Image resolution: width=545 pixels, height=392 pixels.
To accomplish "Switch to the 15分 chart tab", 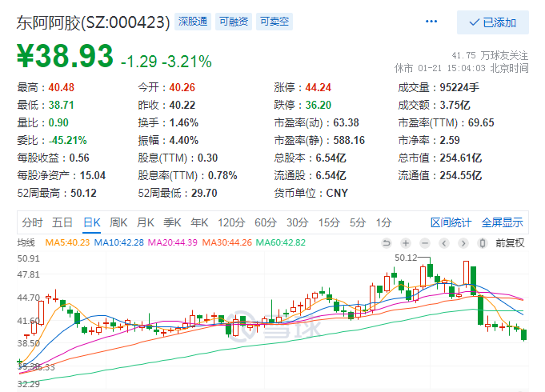I will (329, 222).
